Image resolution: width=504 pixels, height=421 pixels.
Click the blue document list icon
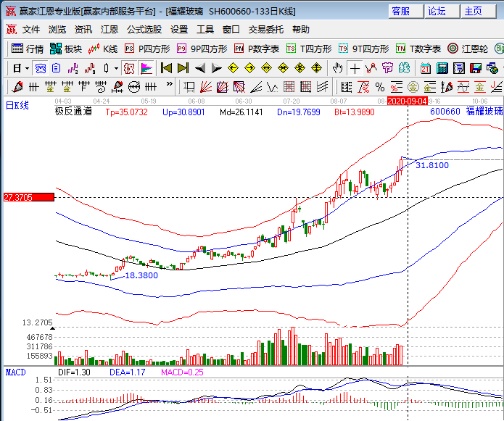click(x=57, y=68)
